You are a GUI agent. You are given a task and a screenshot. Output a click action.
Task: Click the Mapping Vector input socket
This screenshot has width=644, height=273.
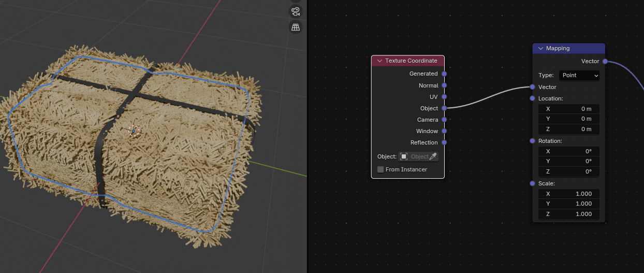pos(532,87)
